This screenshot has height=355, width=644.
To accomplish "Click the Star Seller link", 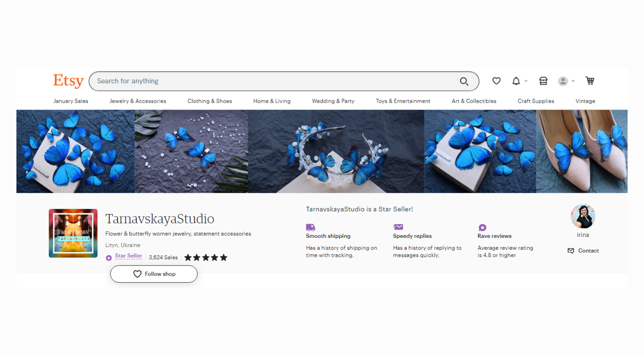I will 128,256.
